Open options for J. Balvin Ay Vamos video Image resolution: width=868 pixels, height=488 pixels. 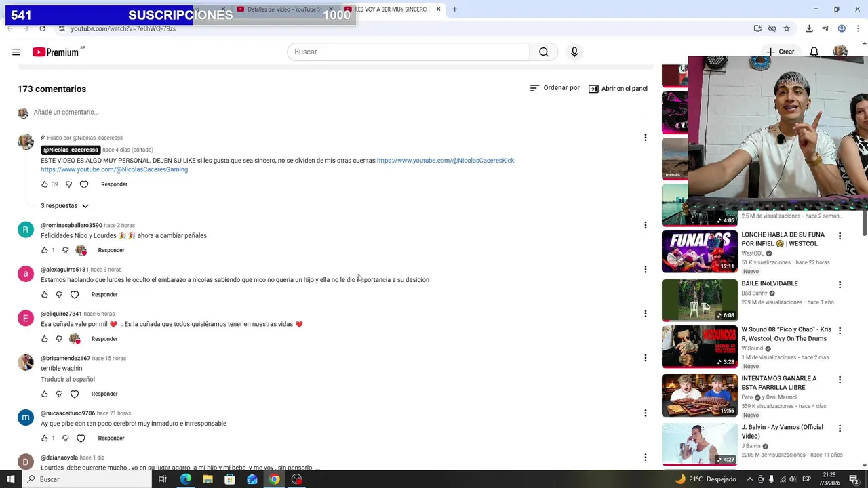pyautogui.click(x=840, y=428)
